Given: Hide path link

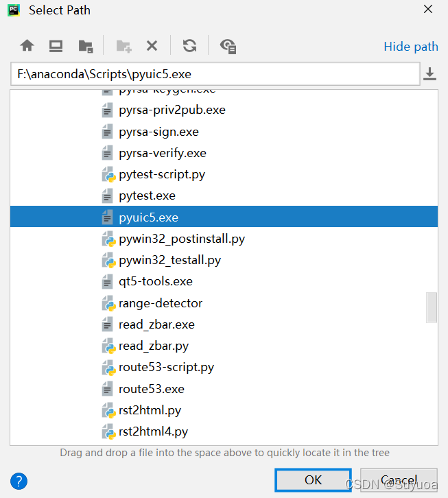Looking at the screenshot, I should pos(411,47).
